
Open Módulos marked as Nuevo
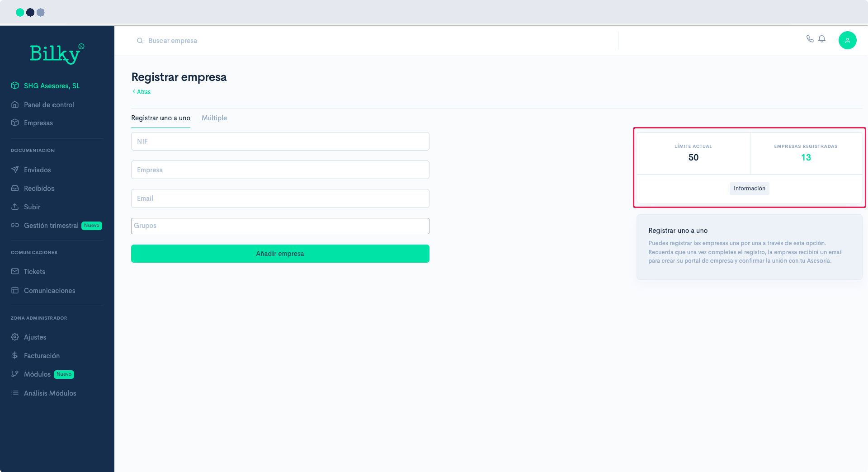[x=37, y=374]
